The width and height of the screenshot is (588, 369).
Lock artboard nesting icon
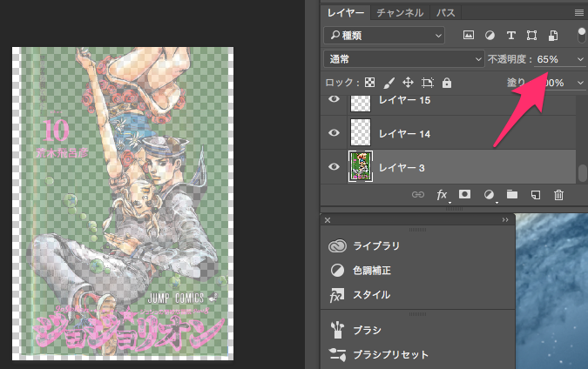point(427,83)
